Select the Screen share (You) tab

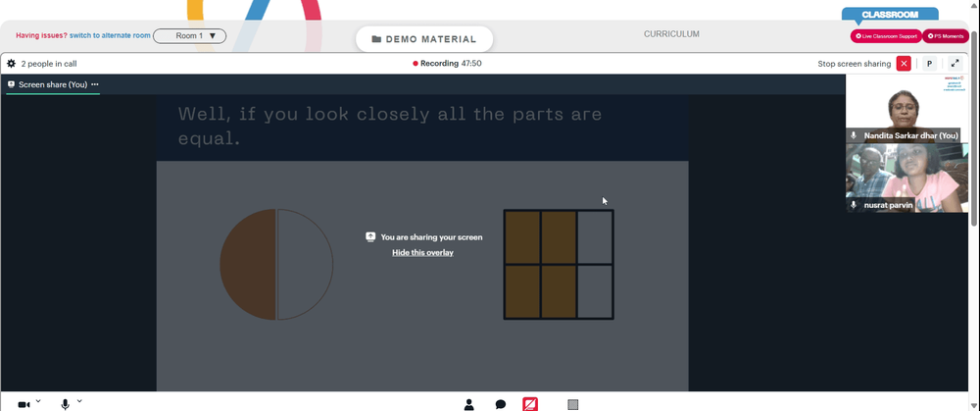click(x=53, y=84)
